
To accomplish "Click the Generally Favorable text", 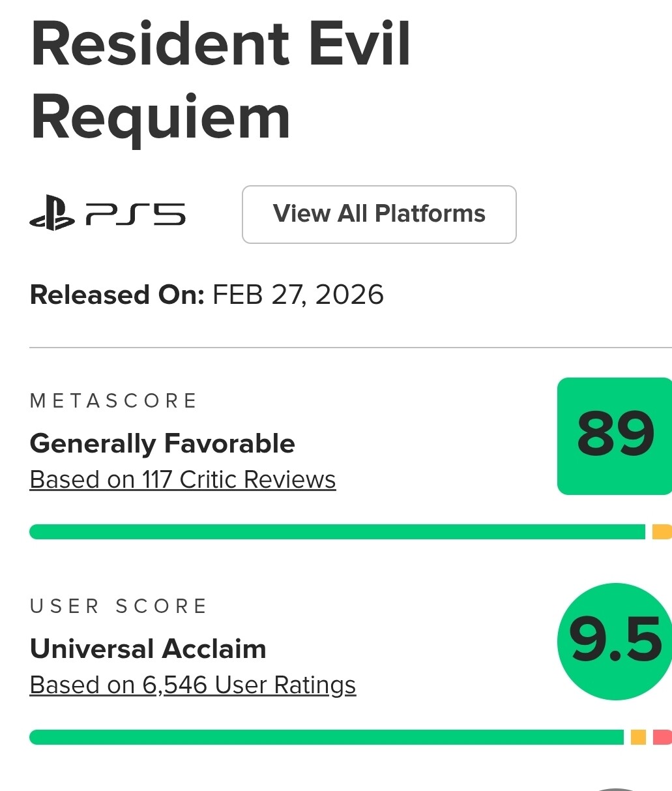I will pos(162,444).
